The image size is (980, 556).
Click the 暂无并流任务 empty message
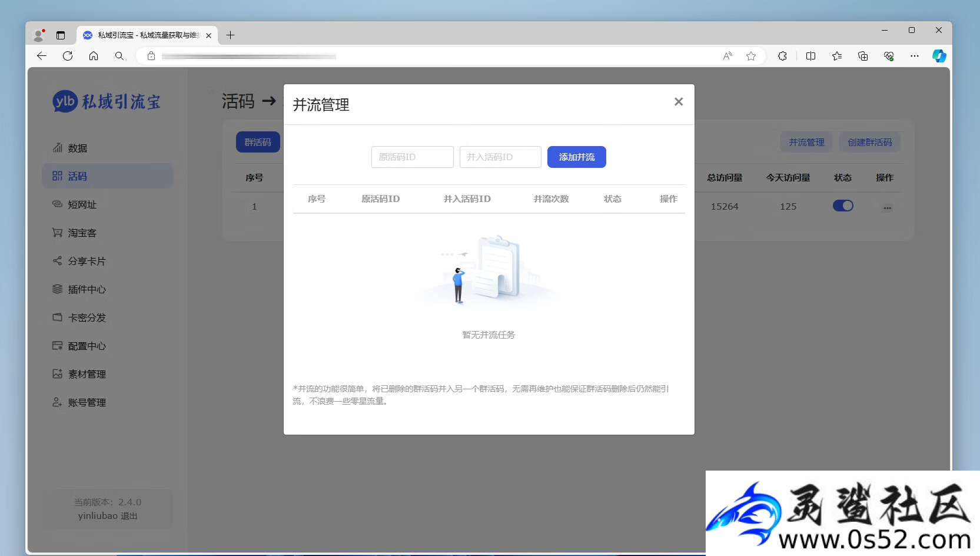coord(489,335)
